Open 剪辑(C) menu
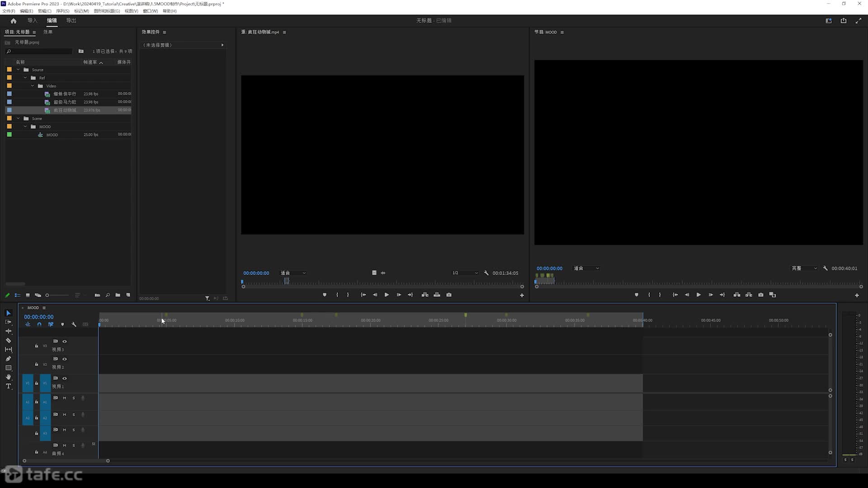Screen dimensions: 868x488 (x=44, y=11)
